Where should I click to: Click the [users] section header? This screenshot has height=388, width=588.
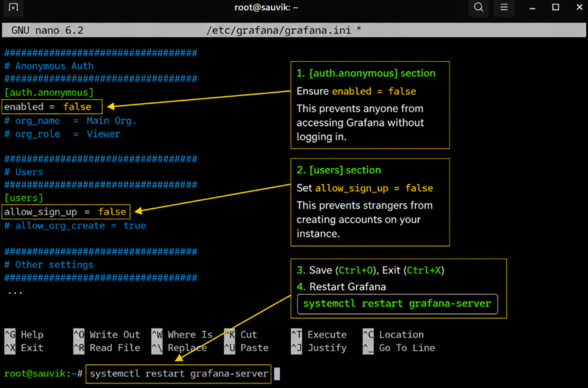pyautogui.click(x=24, y=198)
